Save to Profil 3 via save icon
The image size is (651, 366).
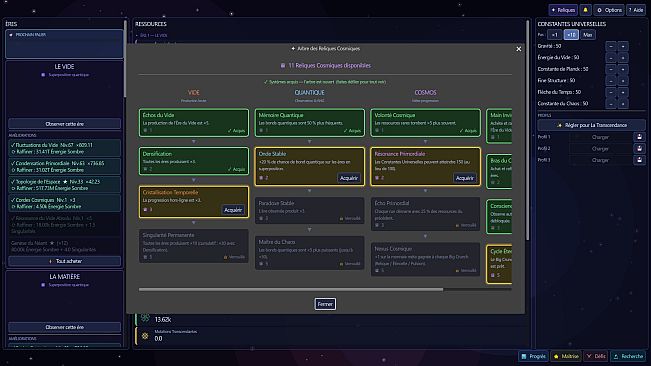point(639,160)
